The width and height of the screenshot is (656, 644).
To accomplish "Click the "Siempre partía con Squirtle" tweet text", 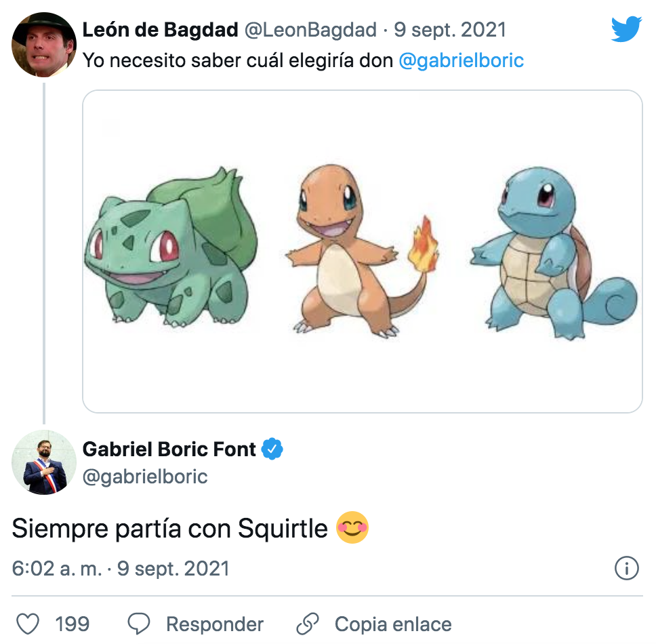I will click(x=169, y=529).
